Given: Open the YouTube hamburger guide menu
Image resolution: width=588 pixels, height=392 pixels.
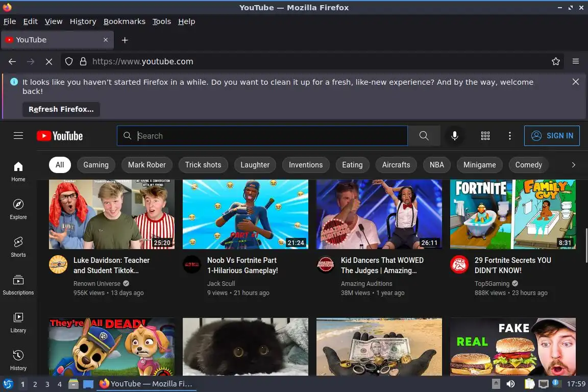Looking at the screenshot, I should 18,136.
